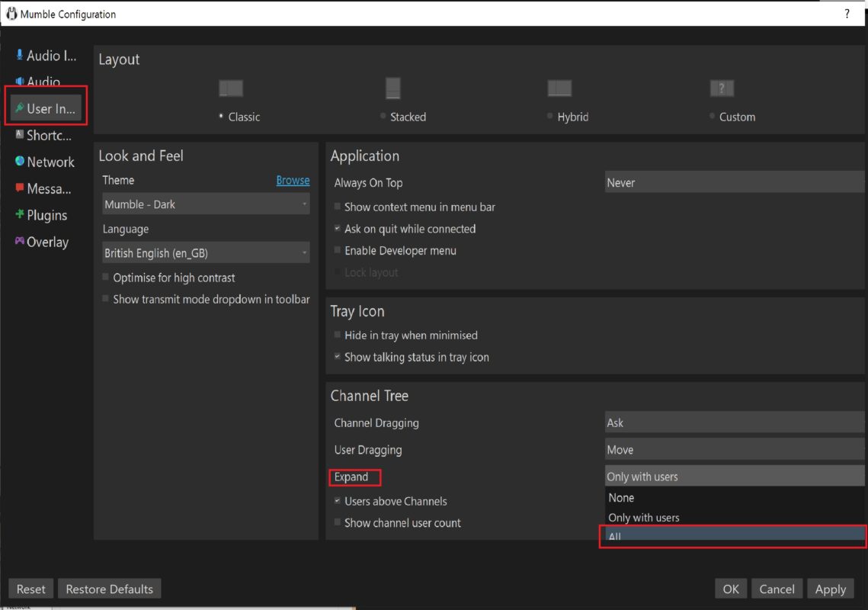Screen dimensions: 868x610
Task: Click the Shortcuts keyboard icon
Action: point(19,134)
